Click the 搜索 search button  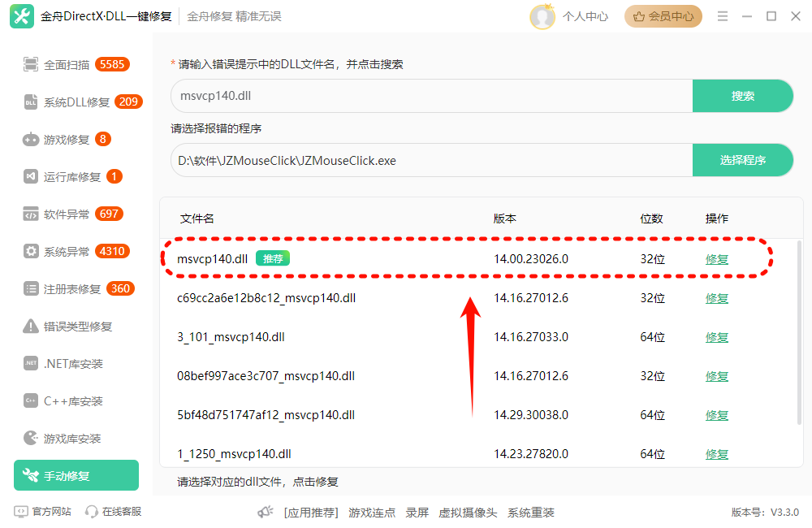(x=743, y=96)
